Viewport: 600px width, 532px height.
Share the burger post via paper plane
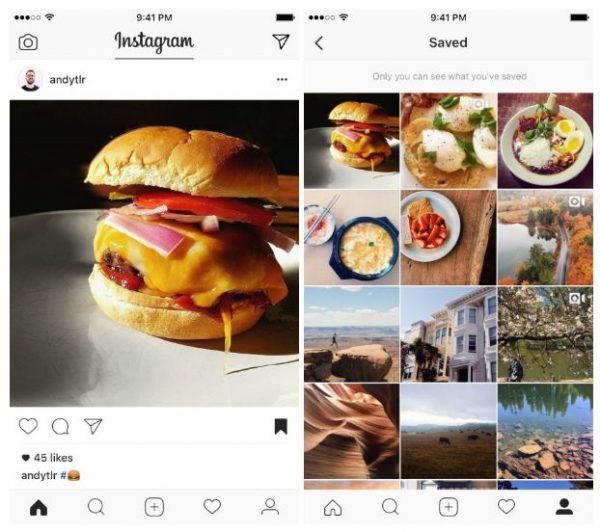tap(93, 426)
